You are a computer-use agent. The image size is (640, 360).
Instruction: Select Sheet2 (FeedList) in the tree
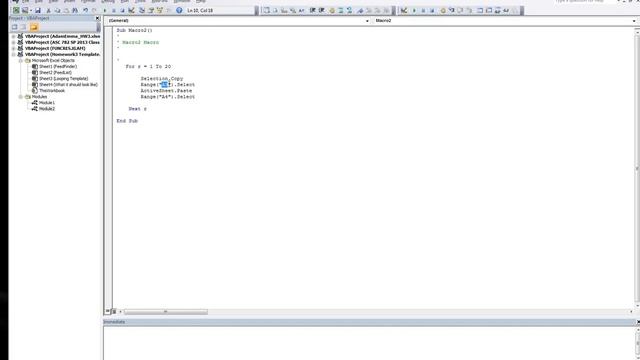(55, 72)
